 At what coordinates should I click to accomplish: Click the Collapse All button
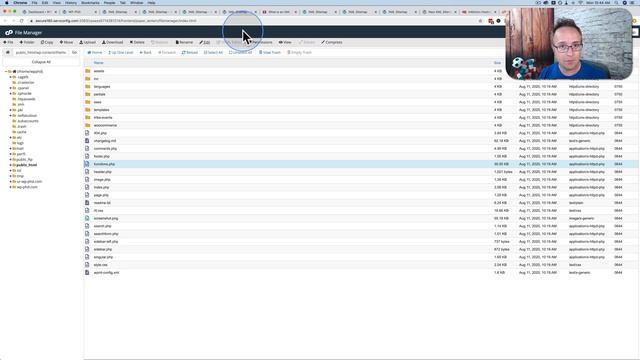tap(41, 62)
